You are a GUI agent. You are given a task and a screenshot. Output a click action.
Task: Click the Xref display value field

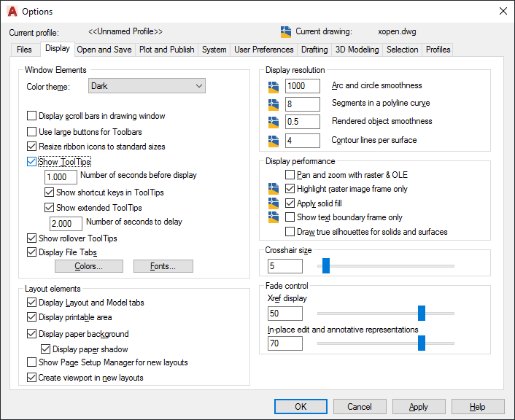click(285, 314)
